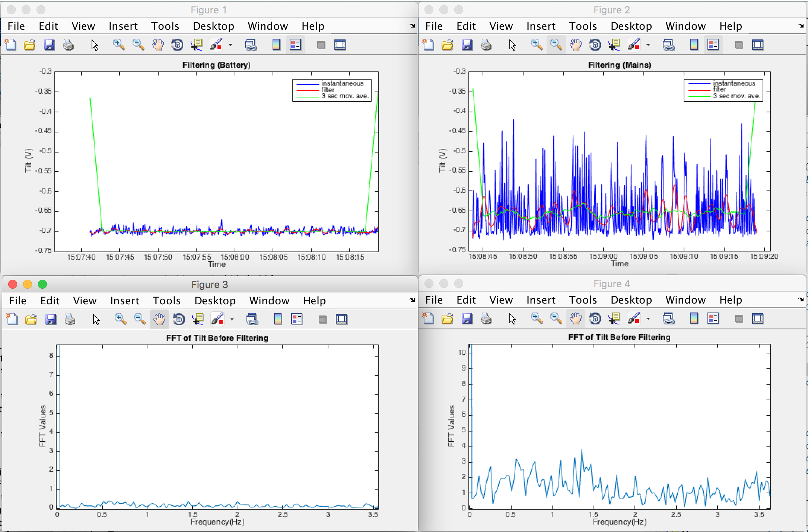Click Zoom In icon in Figure 1
This screenshot has width=808, height=532.
tap(119, 45)
